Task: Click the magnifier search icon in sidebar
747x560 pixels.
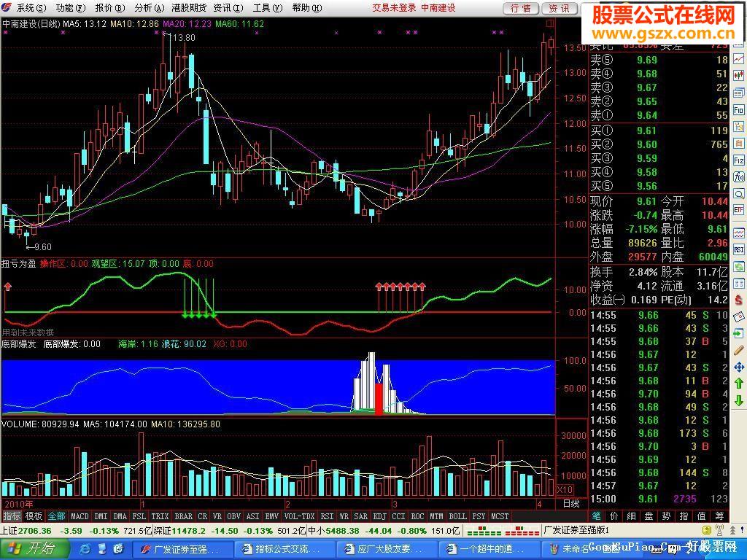Action: 738,194
